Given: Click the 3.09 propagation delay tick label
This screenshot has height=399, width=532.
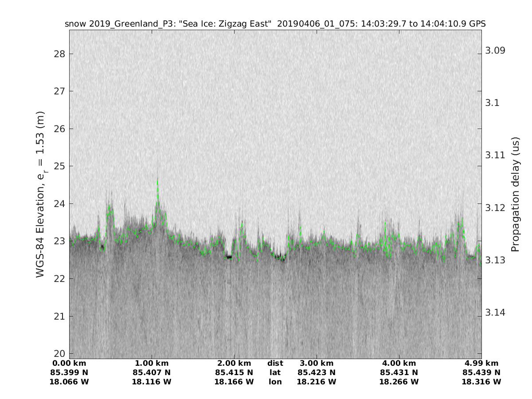Looking at the screenshot, I should (495, 50).
